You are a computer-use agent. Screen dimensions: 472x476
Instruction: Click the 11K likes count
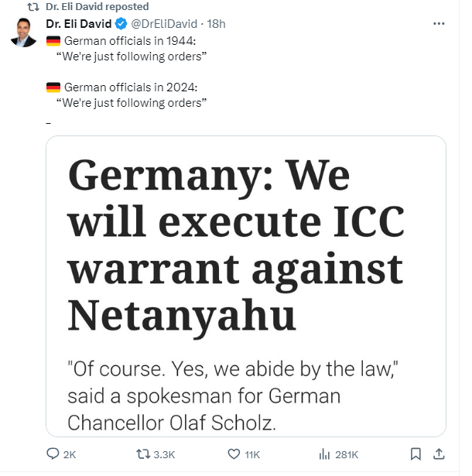click(252, 455)
